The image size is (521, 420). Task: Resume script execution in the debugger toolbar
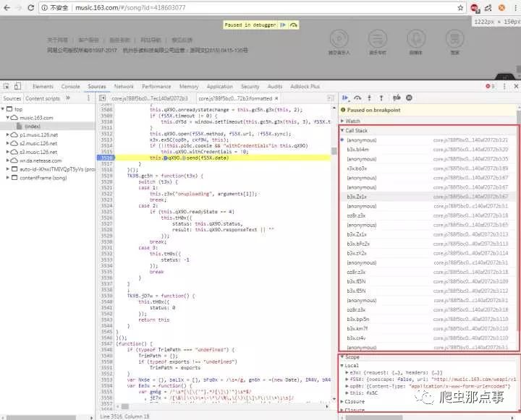click(345, 98)
